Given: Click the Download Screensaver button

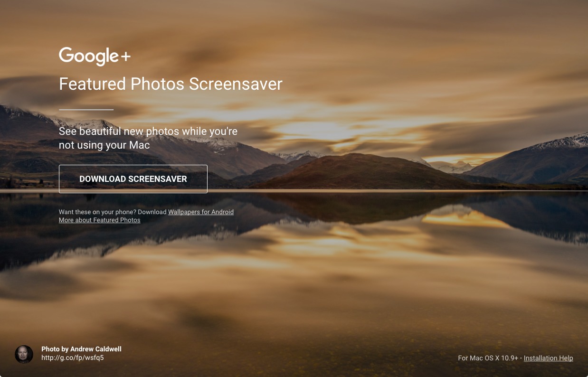Looking at the screenshot, I should [133, 179].
